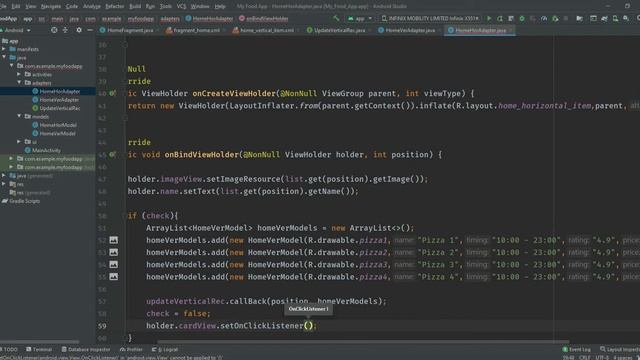Open Project panel settings gear
Screen dimensions: 640x360
pos(79,30)
